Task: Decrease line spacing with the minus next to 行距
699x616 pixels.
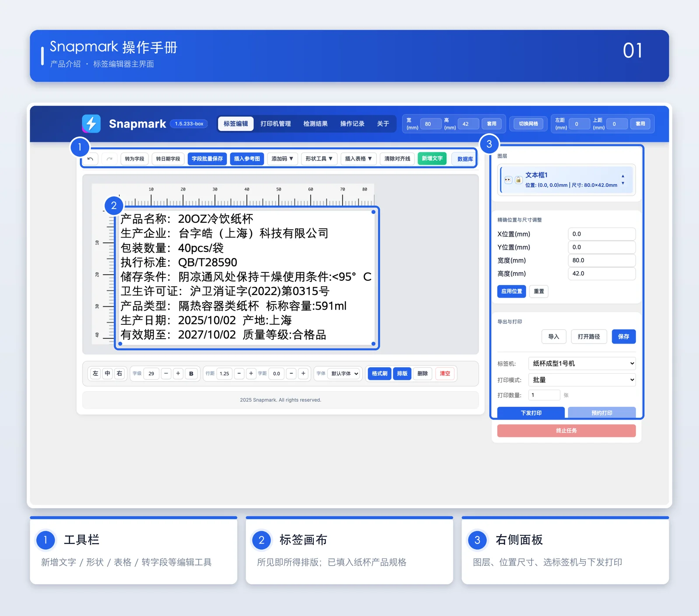Action: click(239, 374)
